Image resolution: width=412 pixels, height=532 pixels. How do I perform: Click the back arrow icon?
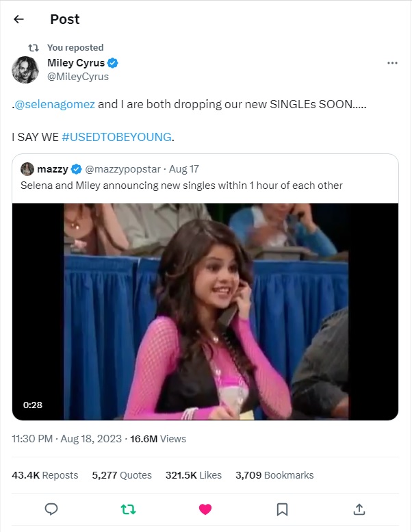tap(18, 20)
